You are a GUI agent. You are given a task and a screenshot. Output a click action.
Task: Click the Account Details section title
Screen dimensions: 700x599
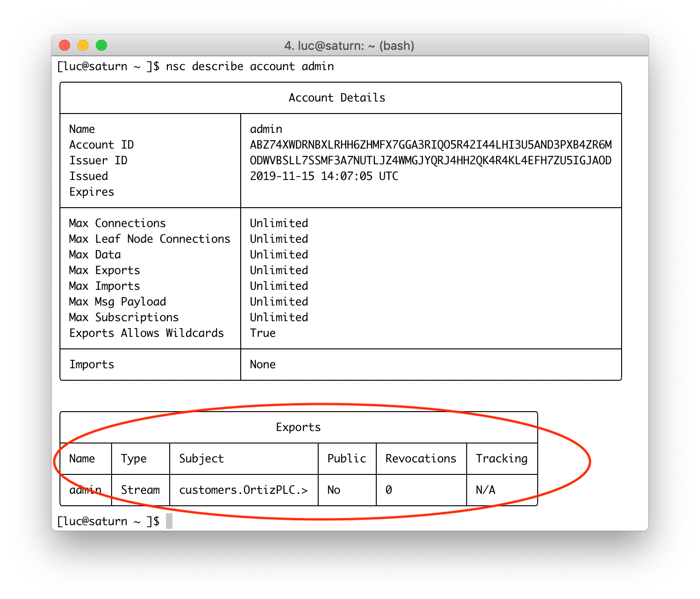pyautogui.click(x=337, y=97)
